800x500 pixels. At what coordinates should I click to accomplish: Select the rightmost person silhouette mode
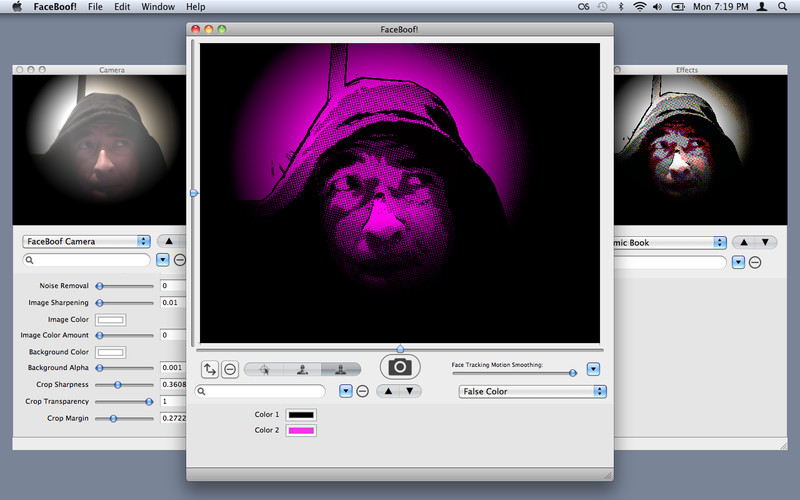341,369
